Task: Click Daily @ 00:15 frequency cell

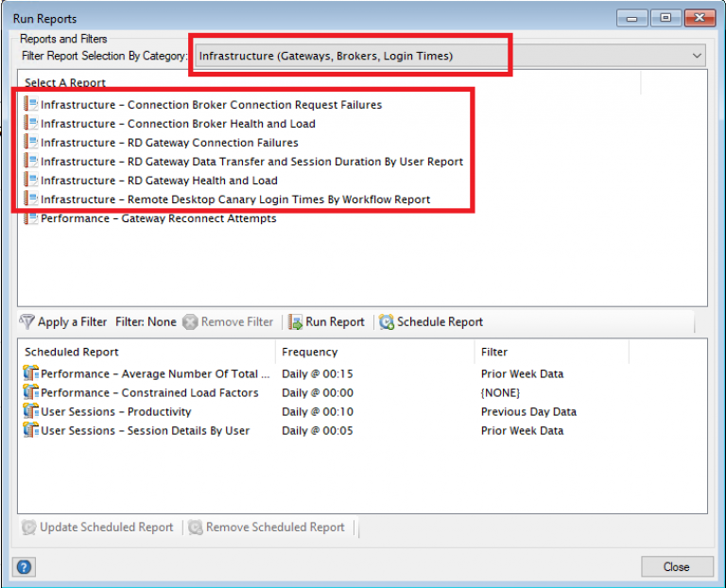Action: click(x=318, y=373)
